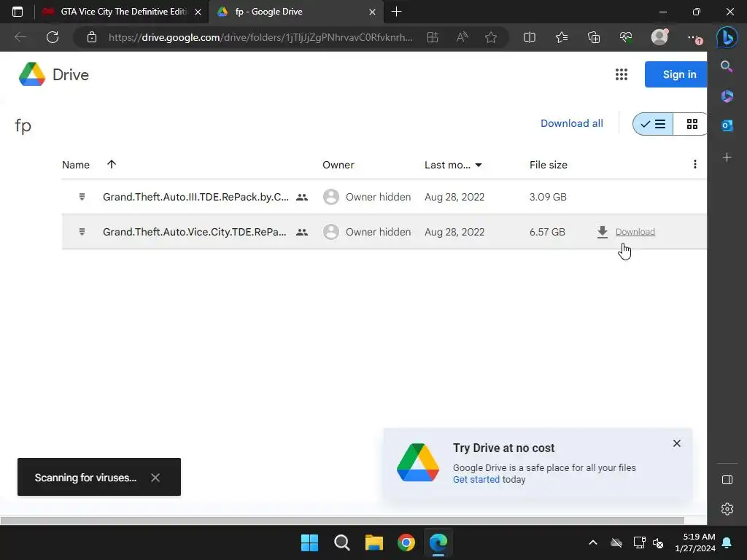Click the 6.57 GB file size
Viewport: 747px width, 560px height.
[x=547, y=232]
